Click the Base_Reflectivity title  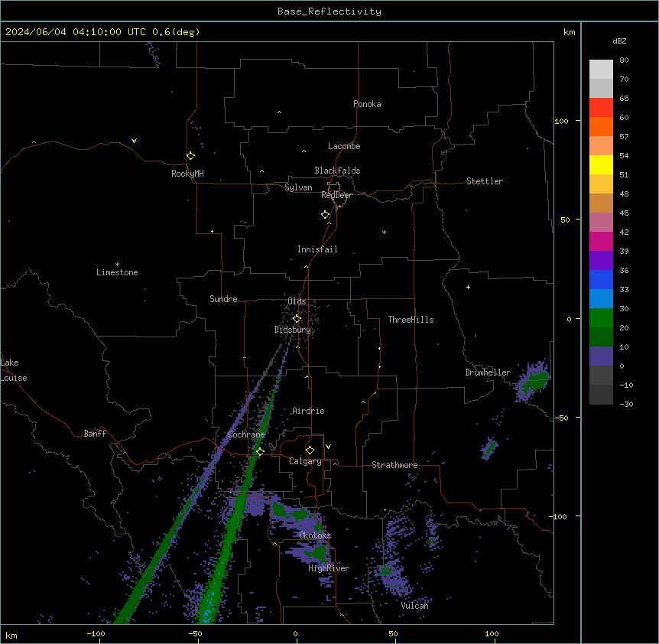point(329,11)
